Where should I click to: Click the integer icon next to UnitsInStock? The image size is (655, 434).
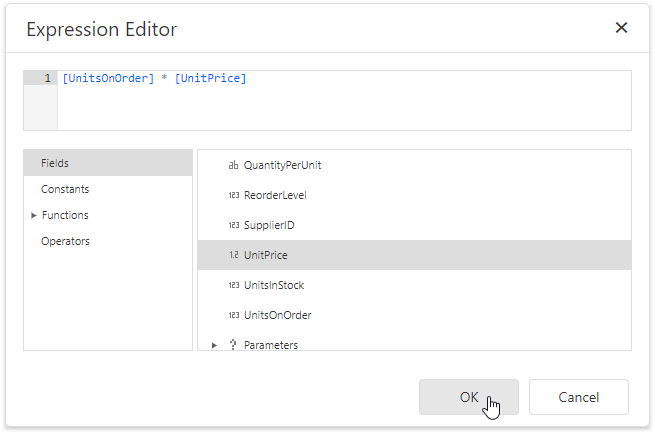(233, 285)
